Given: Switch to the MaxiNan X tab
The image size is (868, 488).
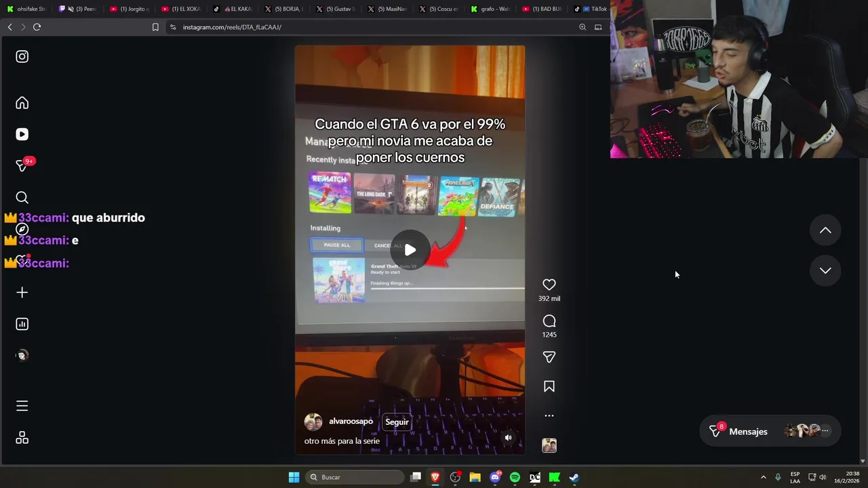Looking at the screenshot, I should (387, 9).
